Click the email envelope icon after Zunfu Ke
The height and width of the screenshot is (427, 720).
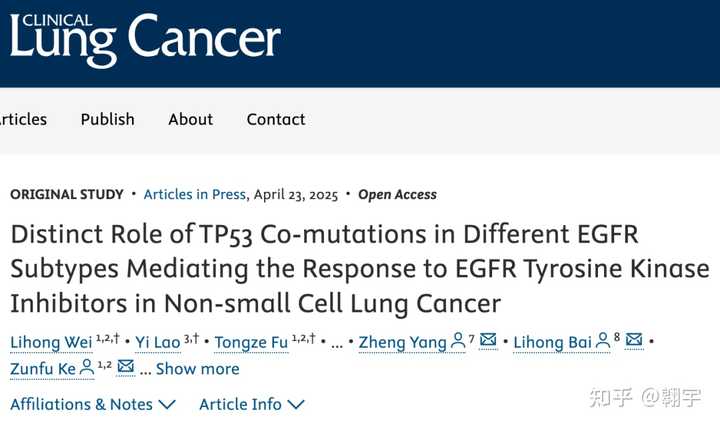coord(125,367)
